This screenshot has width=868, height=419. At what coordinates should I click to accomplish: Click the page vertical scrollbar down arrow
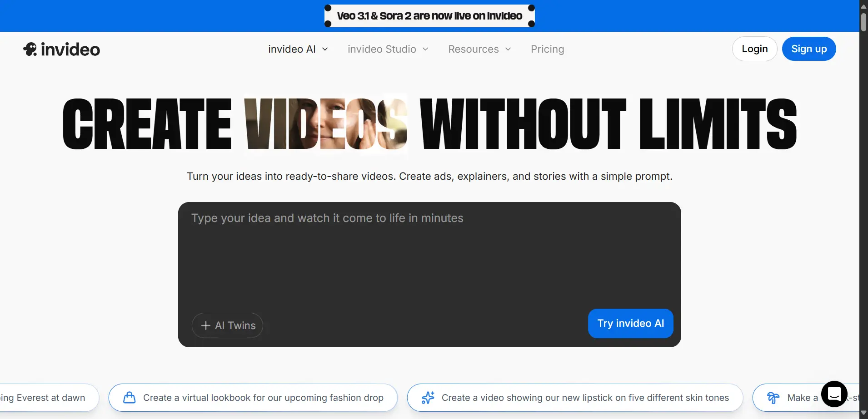[863, 413]
